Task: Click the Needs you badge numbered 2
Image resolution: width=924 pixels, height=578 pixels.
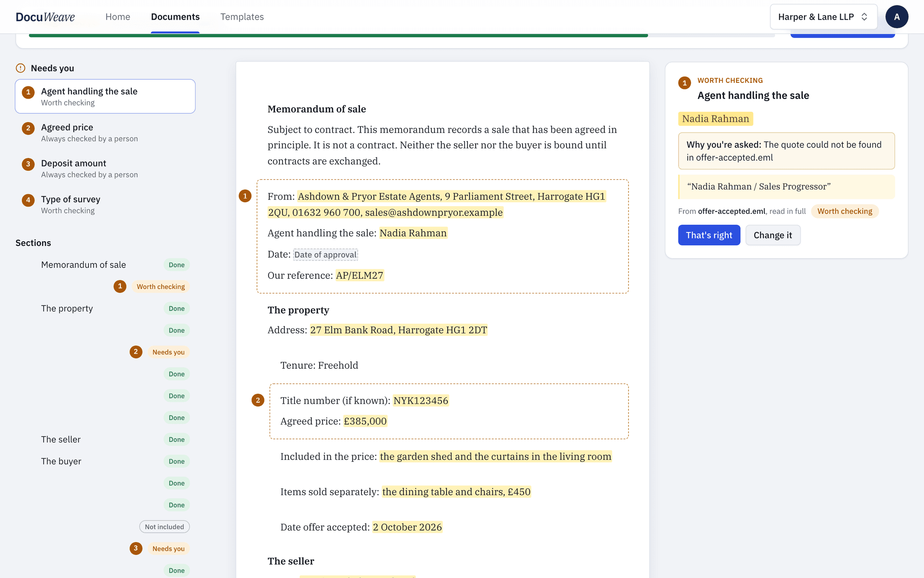Action: (x=168, y=352)
